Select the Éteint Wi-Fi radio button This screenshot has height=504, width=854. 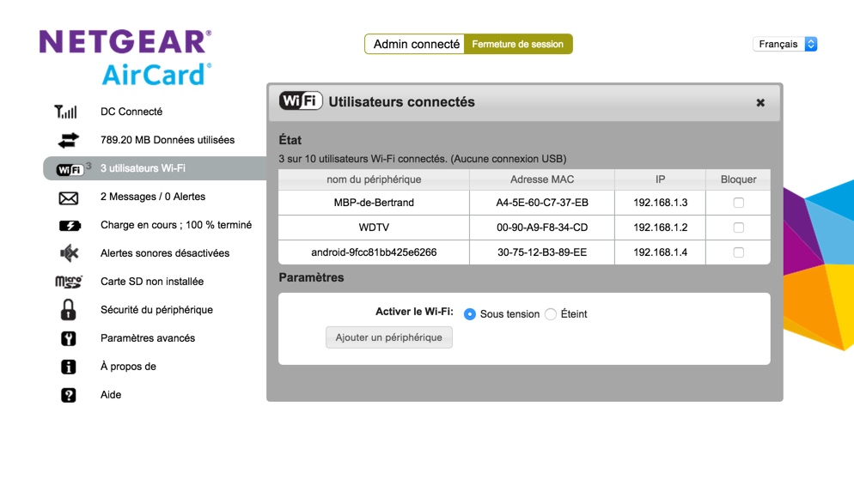point(551,314)
